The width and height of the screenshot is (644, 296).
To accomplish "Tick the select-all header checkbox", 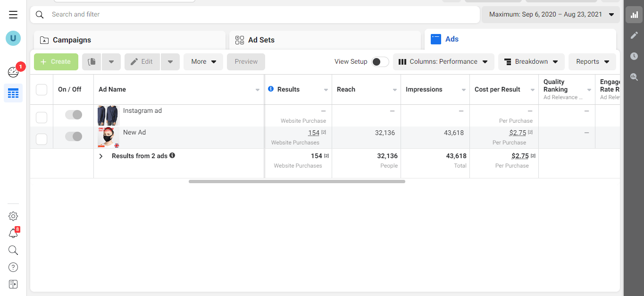I will [x=42, y=89].
